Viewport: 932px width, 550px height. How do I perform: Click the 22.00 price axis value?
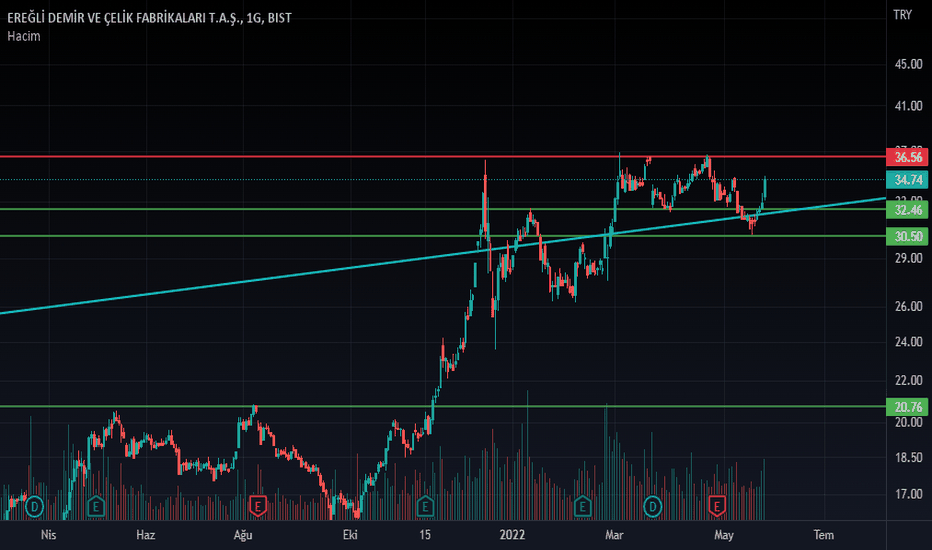tap(908, 380)
